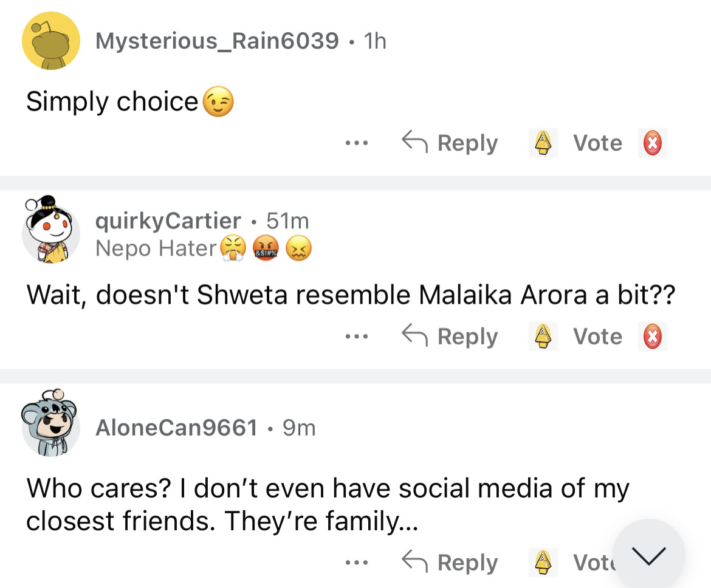Open more options on "Simply choice" comment
Viewport: 711px width, 588px height.
click(356, 144)
